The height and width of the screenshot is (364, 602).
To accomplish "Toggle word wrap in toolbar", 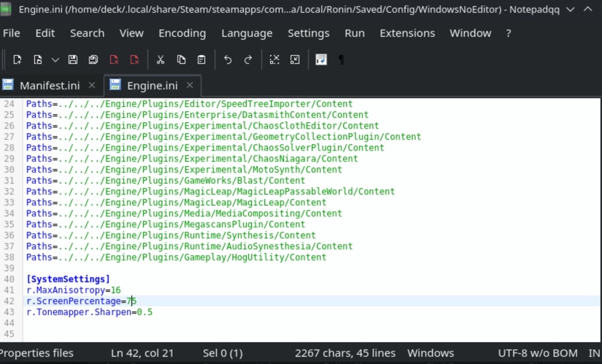I will 321,59.
